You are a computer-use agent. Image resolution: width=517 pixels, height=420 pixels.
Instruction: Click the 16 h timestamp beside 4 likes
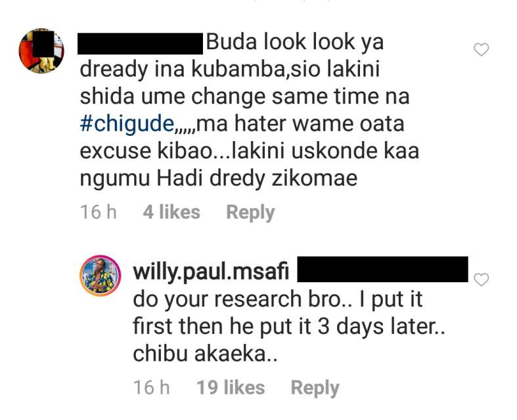[99, 212]
